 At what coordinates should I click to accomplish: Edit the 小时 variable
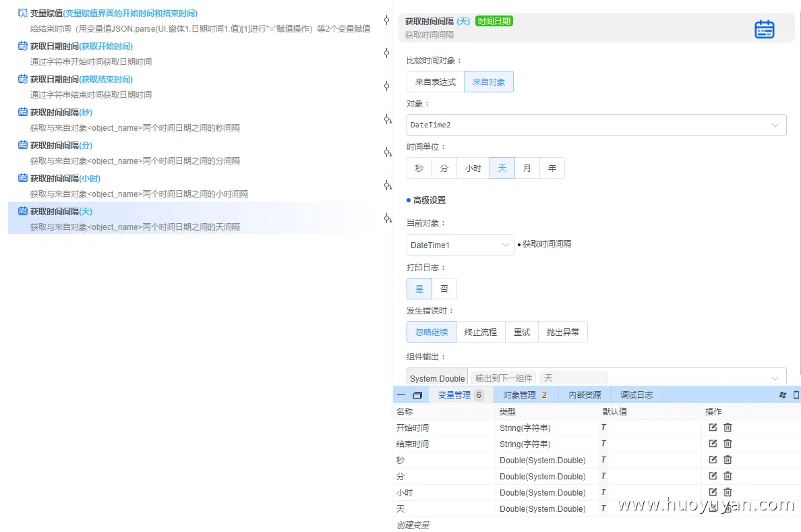[x=713, y=492]
